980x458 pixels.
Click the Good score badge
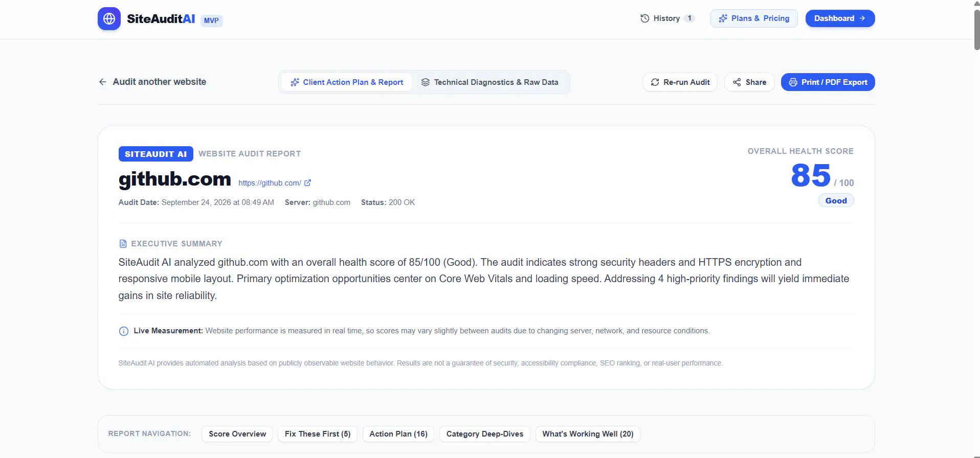[x=836, y=201]
